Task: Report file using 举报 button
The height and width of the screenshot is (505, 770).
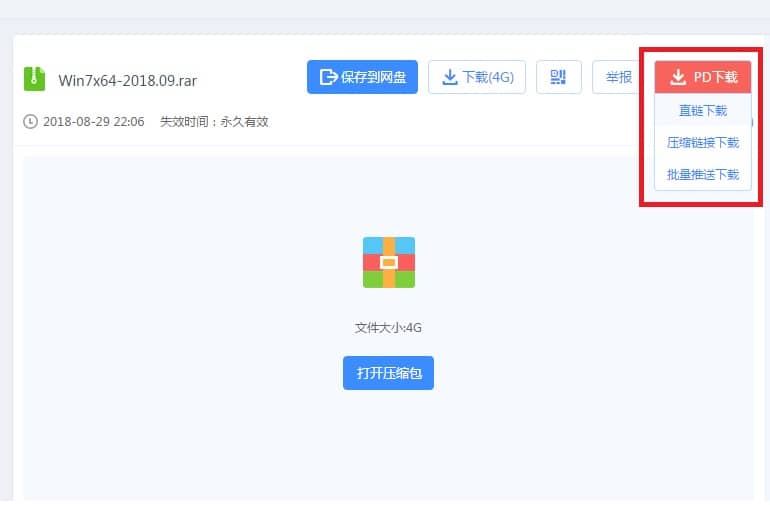Action: pos(618,77)
